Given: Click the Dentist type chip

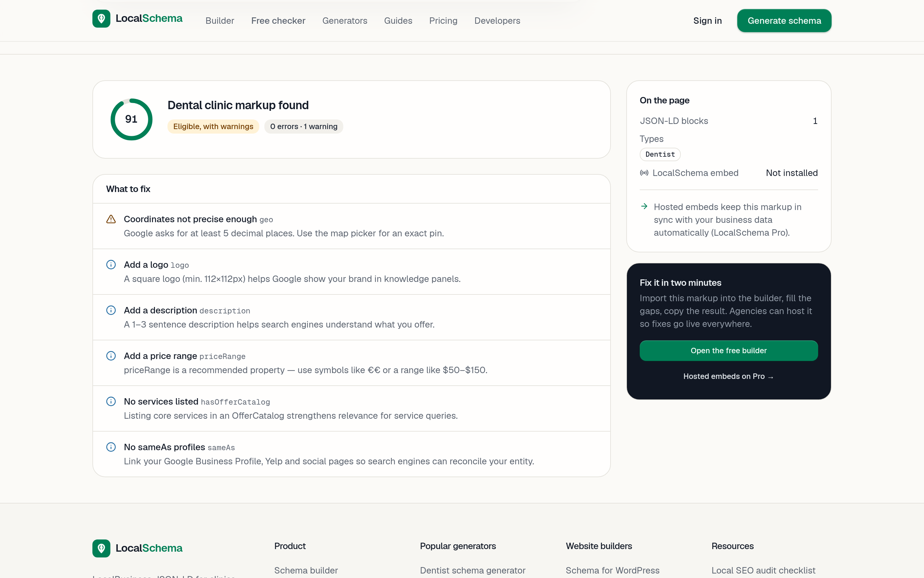Looking at the screenshot, I should coord(660,154).
